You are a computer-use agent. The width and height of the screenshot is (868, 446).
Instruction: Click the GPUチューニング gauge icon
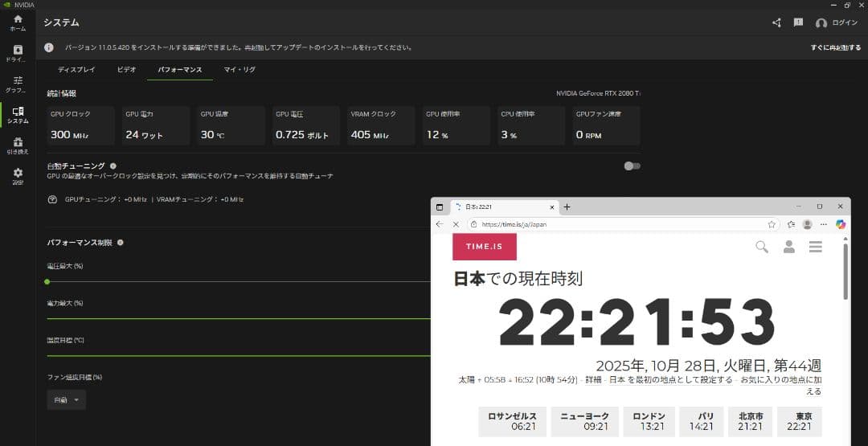pos(52,200)
